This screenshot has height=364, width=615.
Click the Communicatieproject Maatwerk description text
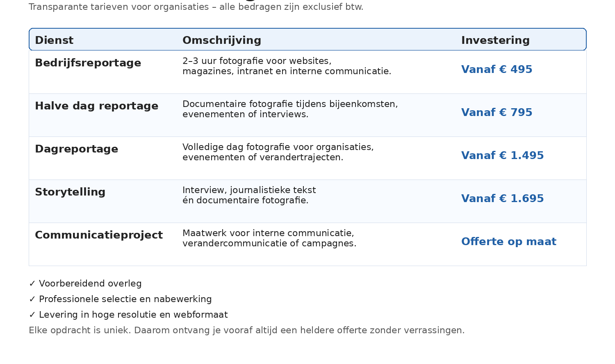(269, 238)
